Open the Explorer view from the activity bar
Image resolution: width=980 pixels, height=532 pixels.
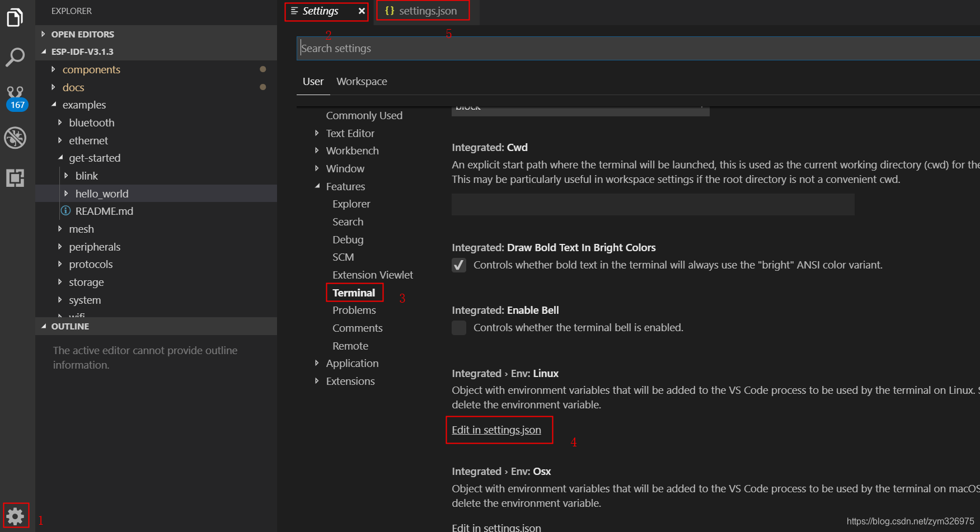point(16,17)
